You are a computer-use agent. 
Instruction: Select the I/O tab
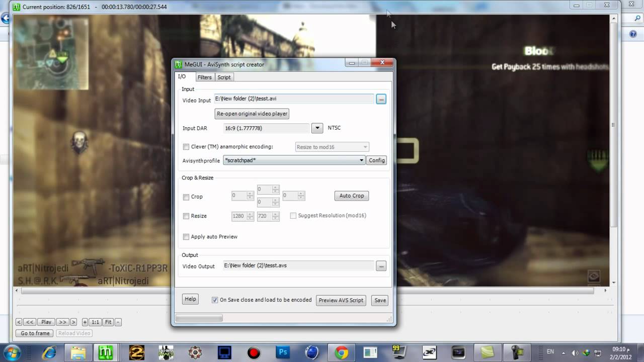[182, 76]
